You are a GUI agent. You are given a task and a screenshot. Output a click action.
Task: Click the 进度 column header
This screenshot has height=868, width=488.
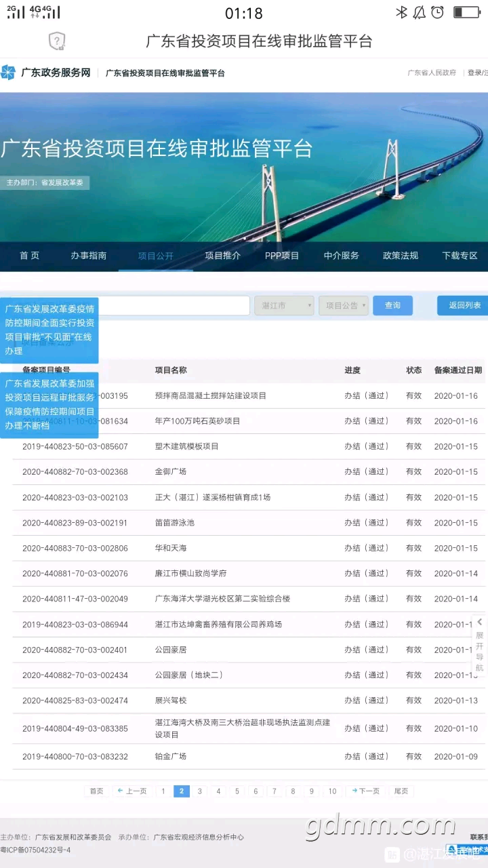pos(352,370)
